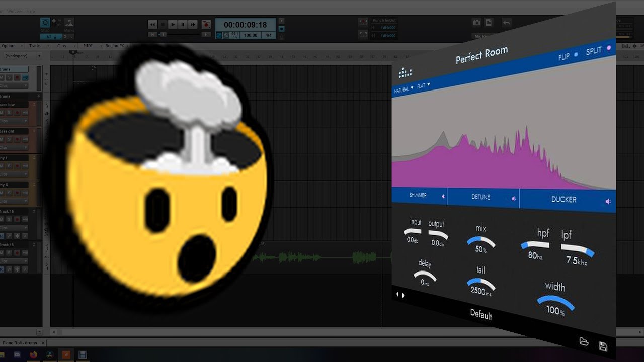Open the orange app in taskbar
This screenshot has width=644, height=362.
pos(66,354)
